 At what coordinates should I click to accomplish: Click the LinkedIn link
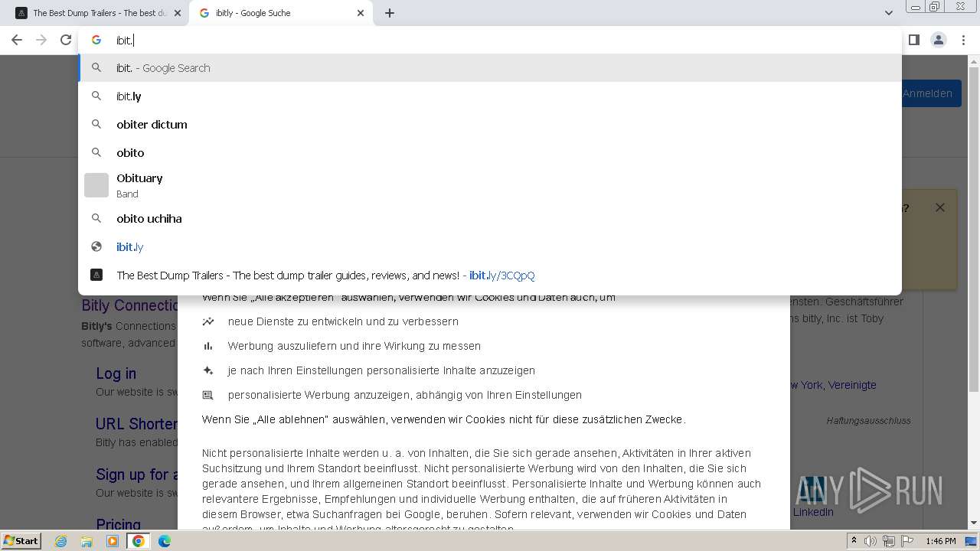click(x=813, y=512)
